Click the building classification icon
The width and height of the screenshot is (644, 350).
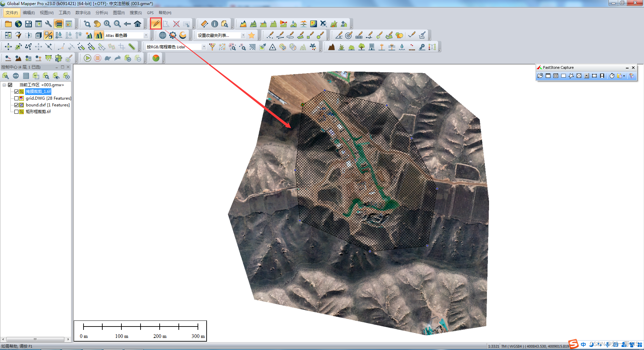click(x=372, y=47)
